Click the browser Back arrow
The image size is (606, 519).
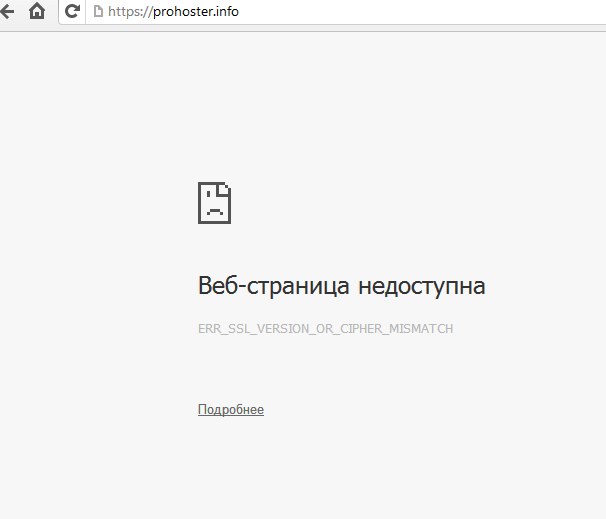pos(7,13)
